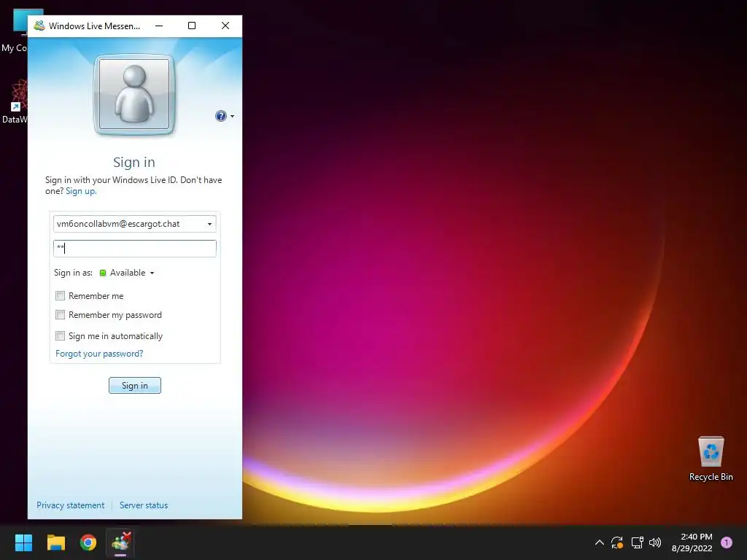Image resolution: width=747 pixels, height=560 pixels.
Task: Select the Recycle Bin desktop icon
Action: [711, 459]
